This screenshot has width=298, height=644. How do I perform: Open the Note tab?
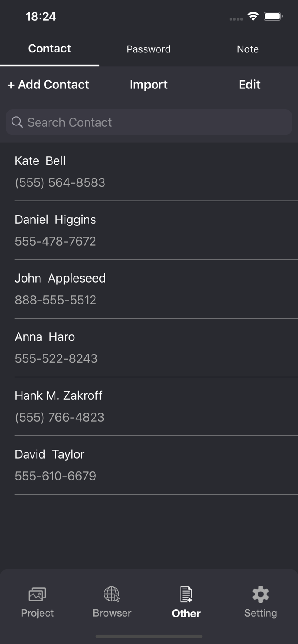click(248, 49)
